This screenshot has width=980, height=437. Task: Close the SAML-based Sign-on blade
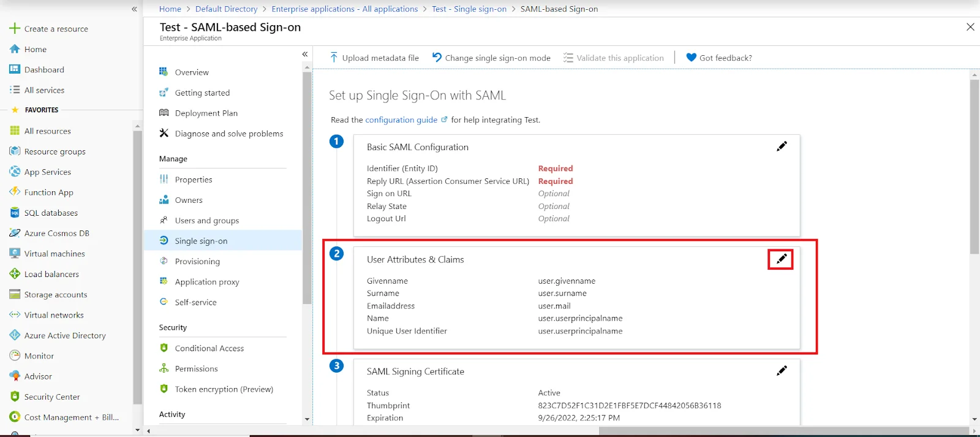point(970,27)
